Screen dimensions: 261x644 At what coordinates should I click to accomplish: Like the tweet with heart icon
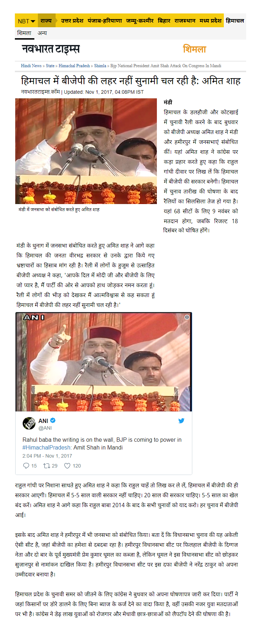point(67,466)
